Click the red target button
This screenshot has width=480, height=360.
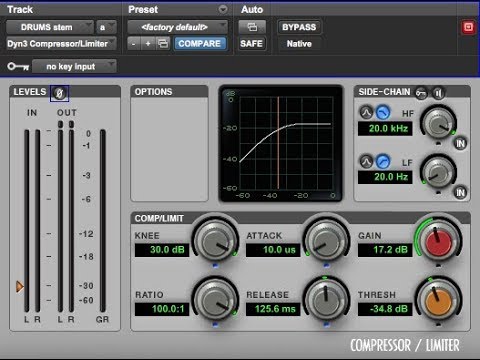pos(468,27)
